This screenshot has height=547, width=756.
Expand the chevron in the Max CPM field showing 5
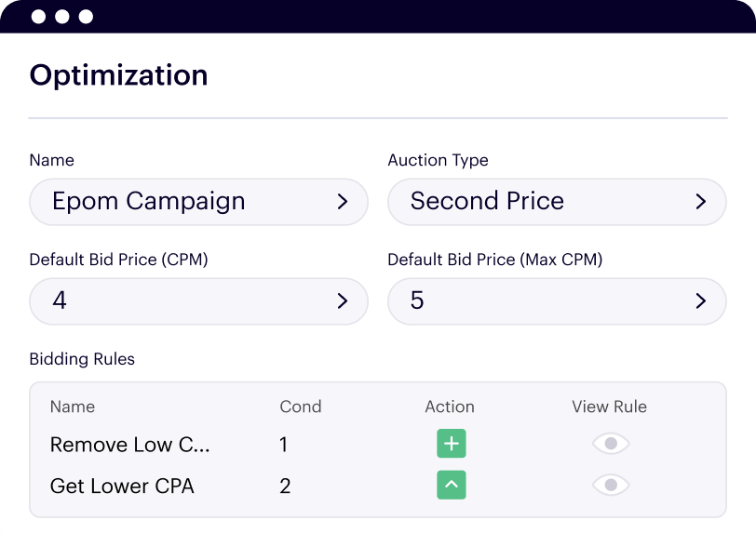coord(700,300)
